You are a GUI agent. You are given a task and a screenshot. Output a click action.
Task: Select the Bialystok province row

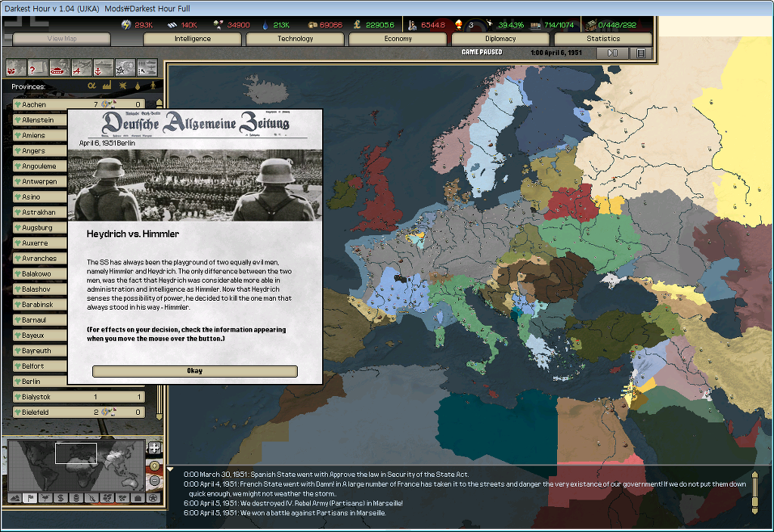pyautogui.click(x=79, y=397)
